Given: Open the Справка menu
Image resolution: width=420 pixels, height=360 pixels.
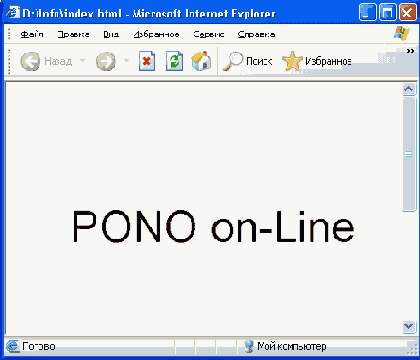Looking at the screenshot, I should pos(256,34).
